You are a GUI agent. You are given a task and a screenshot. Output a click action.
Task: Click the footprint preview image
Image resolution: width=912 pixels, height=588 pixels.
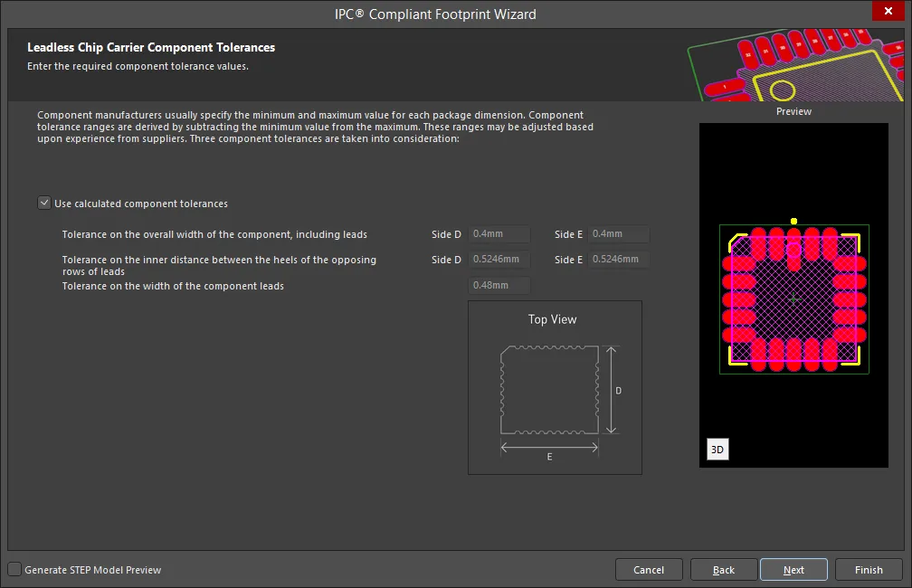coord(793,295)
